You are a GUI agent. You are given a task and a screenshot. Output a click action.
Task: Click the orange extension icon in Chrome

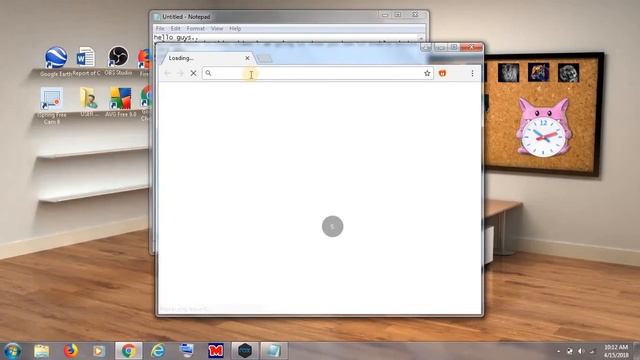coord(442,73)
